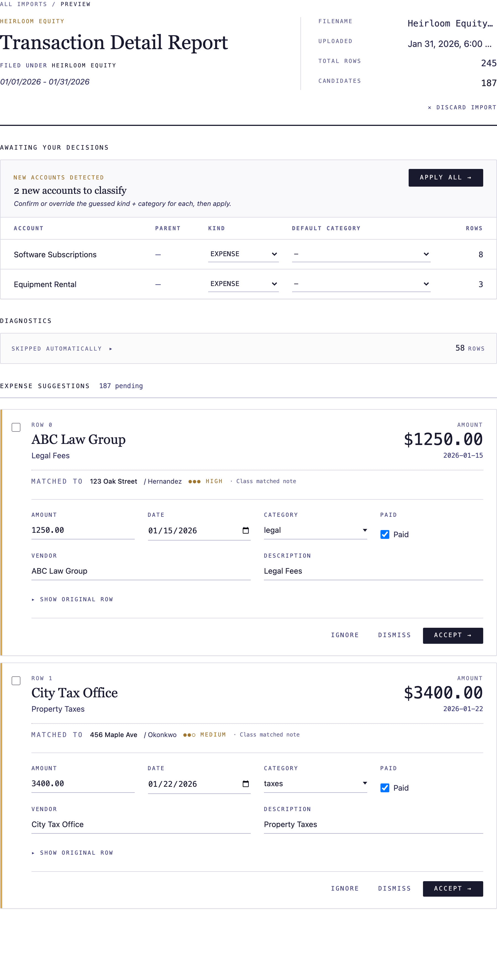The height and width of the screenshot is (980, 497).
Task: Click the 456 Maple Ave matched property
Action: point(113,735)
